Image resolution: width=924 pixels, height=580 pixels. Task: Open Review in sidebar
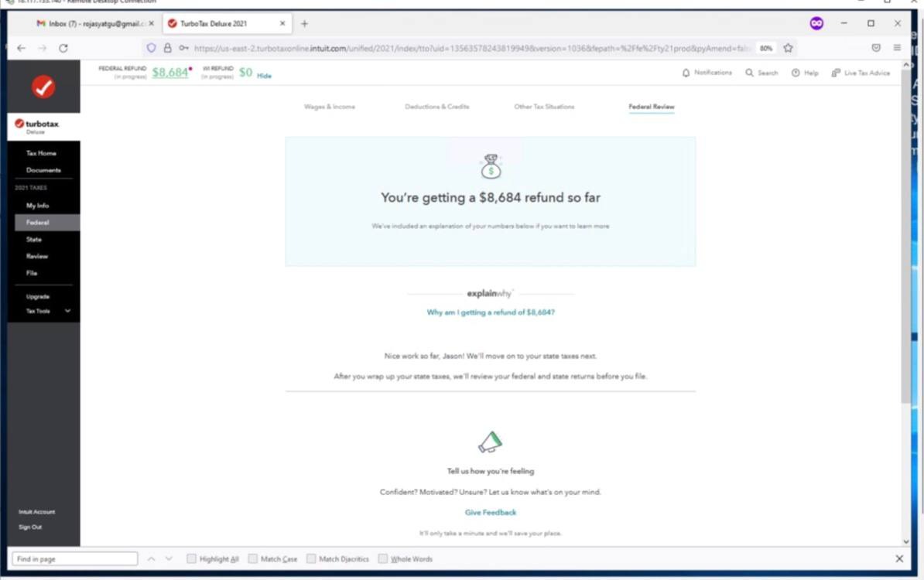(36, 256)
